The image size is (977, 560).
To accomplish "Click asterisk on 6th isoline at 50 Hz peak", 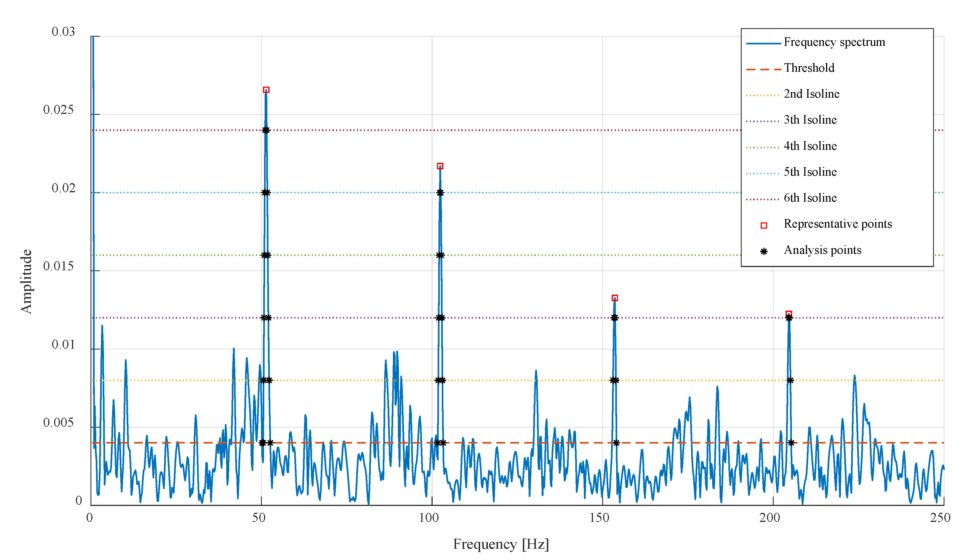I will [x=266, y=130].
